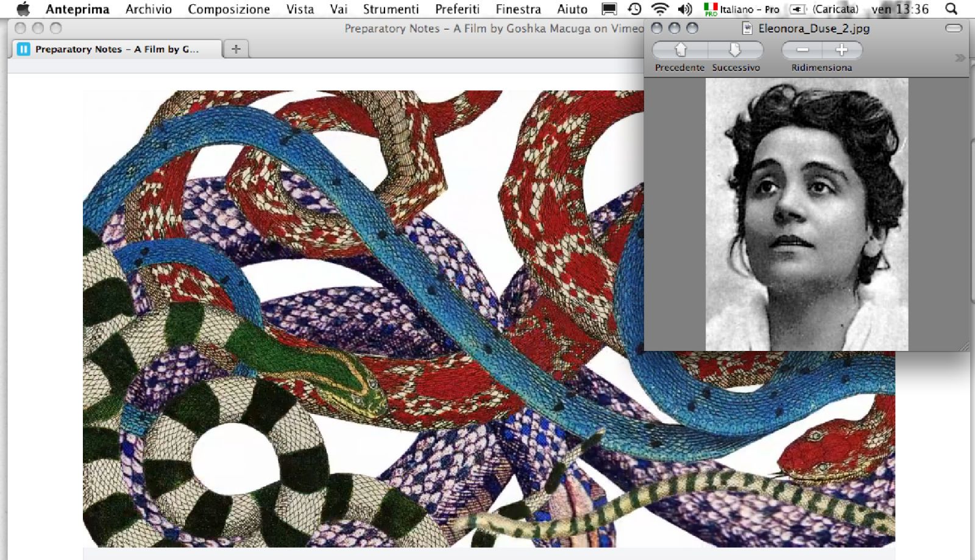
Task: Open the Finestra menu
Action: (518, 9)
